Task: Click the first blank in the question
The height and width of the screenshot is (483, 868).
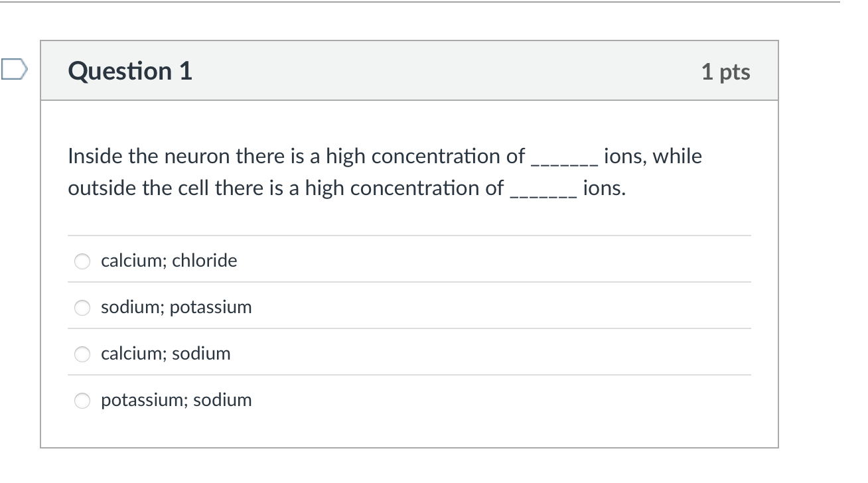Action: (564, 159)
